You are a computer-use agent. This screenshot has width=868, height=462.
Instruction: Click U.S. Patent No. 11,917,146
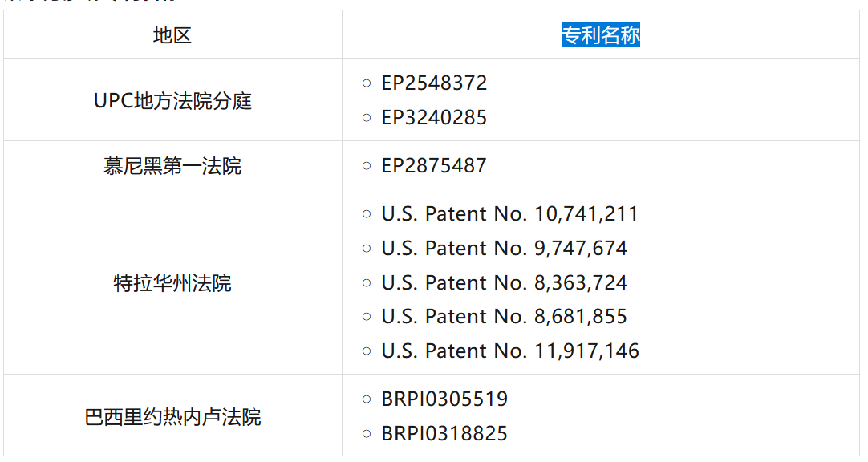click(x=509, y=351)
